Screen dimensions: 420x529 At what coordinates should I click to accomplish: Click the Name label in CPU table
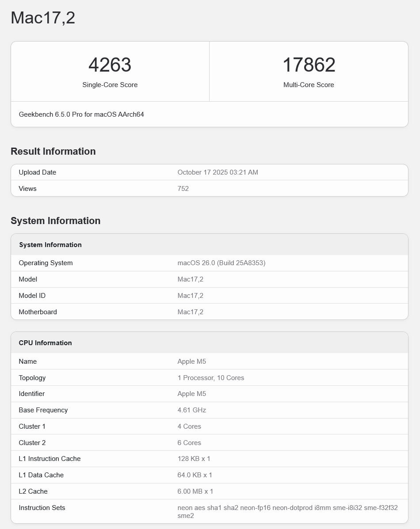(28, 362)
